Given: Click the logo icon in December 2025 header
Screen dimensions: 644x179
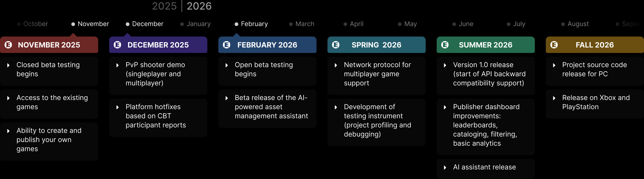Looking at the screenshot, I should (x=117, y=45).
